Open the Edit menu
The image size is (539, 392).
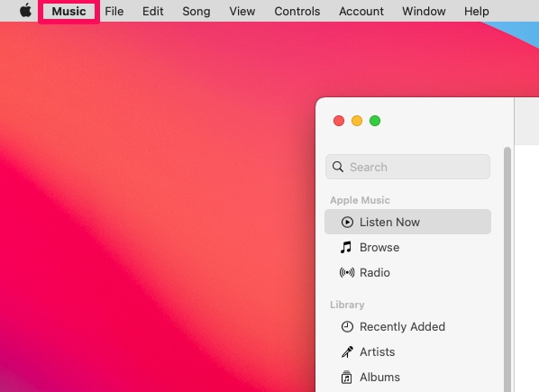point(152,12)
